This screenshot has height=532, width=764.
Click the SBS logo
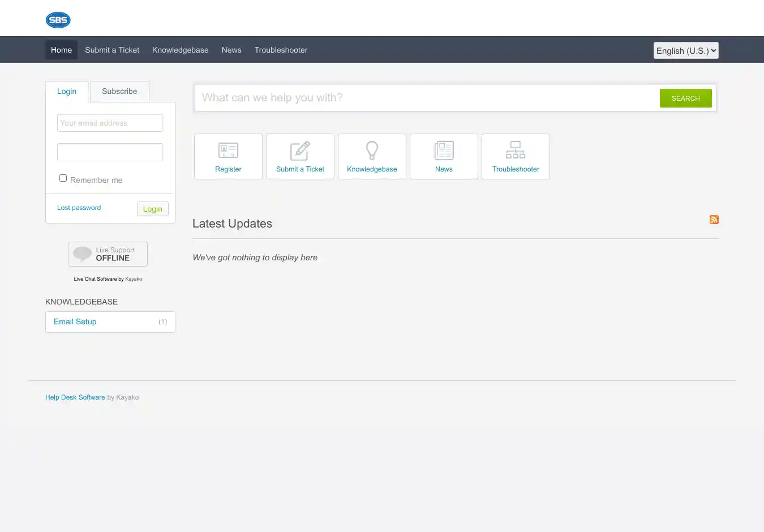click(x=58, y=20)
